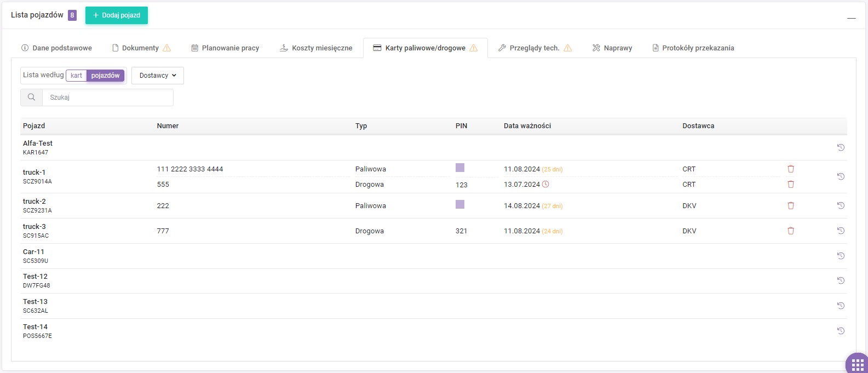This screenshot has width=868, height=373.
Task: Click the Numer column header
Action: click(168, 125)
